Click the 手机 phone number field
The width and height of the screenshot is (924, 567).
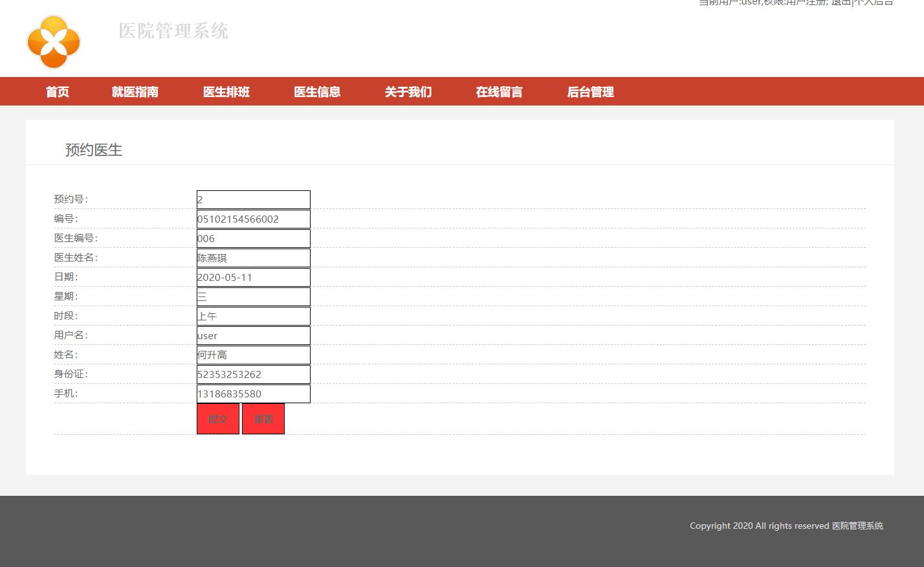[253, 393]
